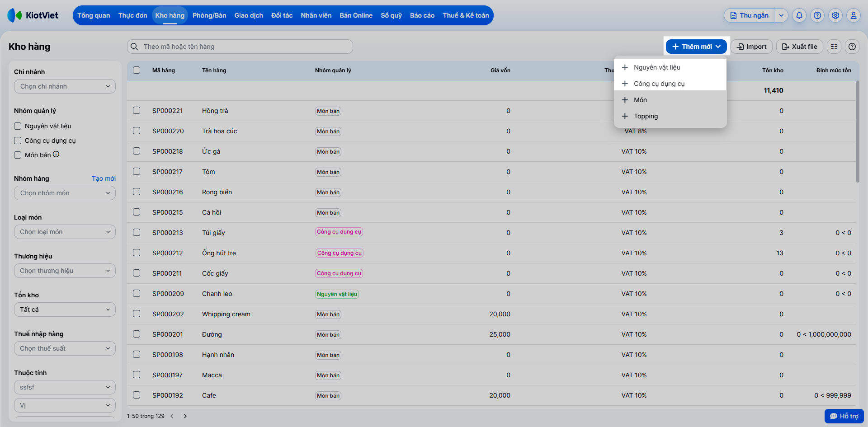This screenshot has width=868, height=427.
Task: Click the column display options icon
Action: [834, 47]
